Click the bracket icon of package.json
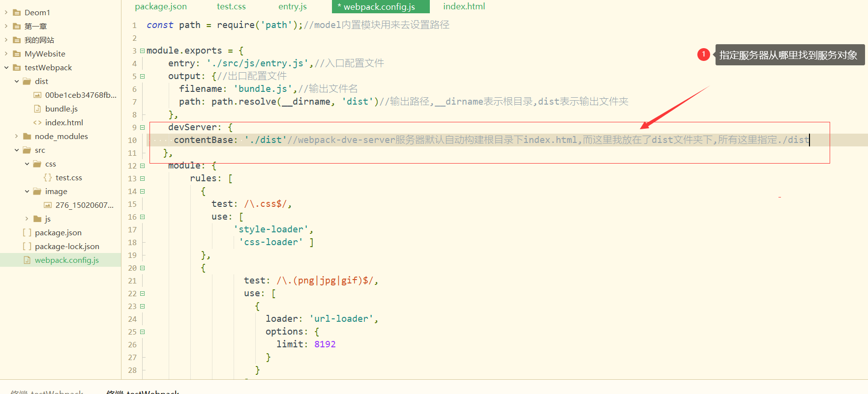This screenshot has height=394, width=868. [x=27, y=232]
